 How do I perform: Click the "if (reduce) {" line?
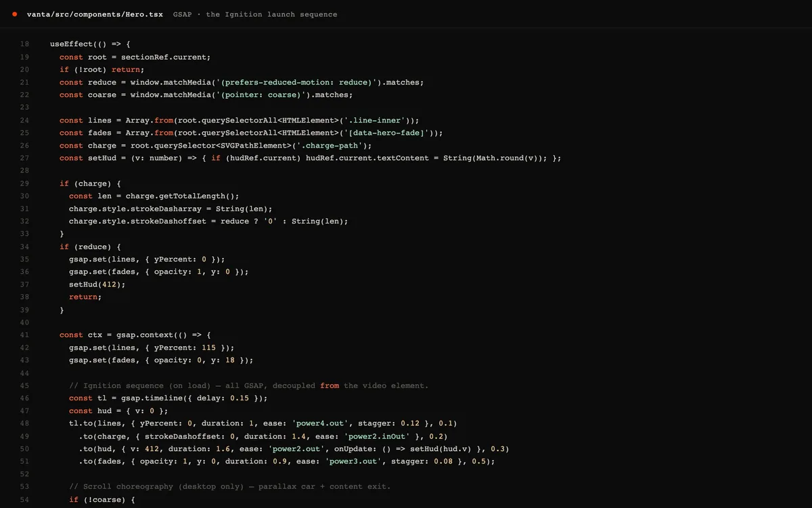click(x=90, y=247)
